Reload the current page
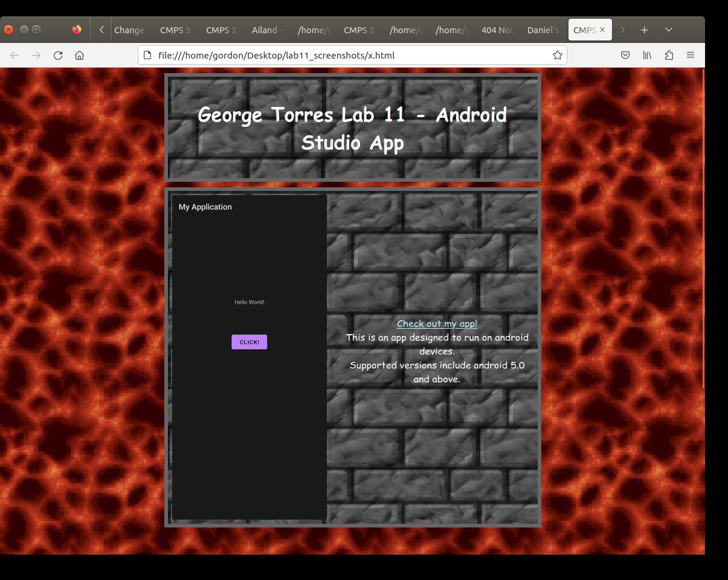Image resolution: width=728 pixels, height=580 pixels. (x=58, y=56)
